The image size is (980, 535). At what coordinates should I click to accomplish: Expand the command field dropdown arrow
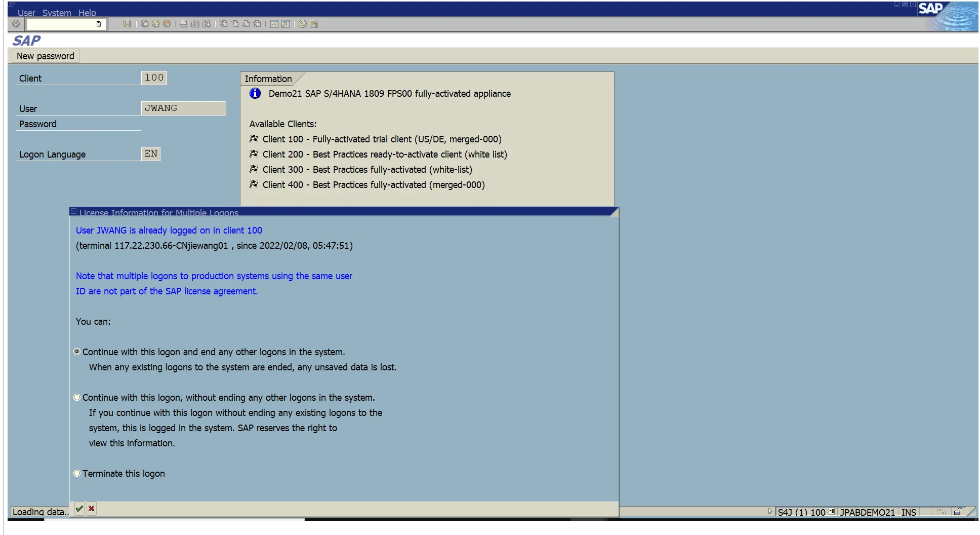coord(100,24)
